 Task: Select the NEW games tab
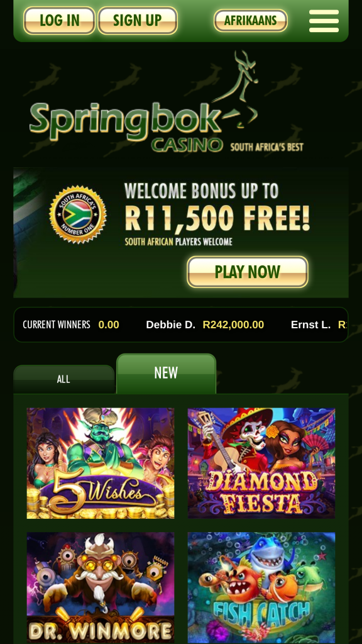tap(166, 374)
